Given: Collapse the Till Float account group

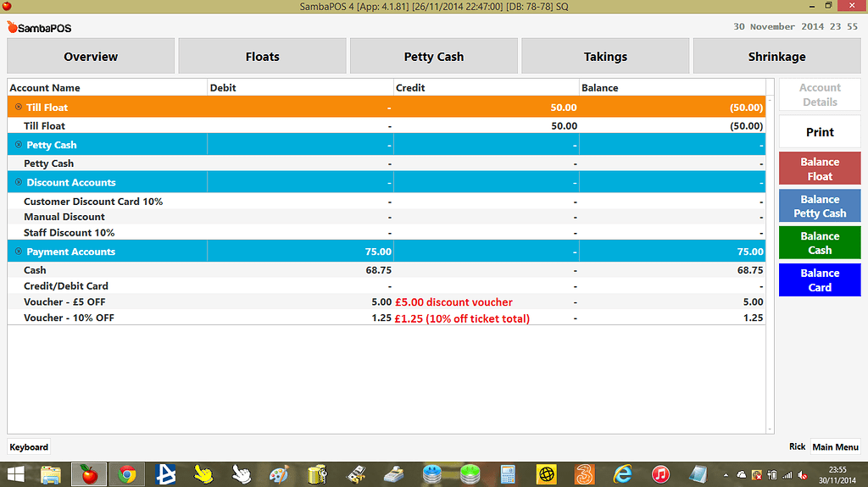Looking at the screenshot, I should (x=19, y=108).
